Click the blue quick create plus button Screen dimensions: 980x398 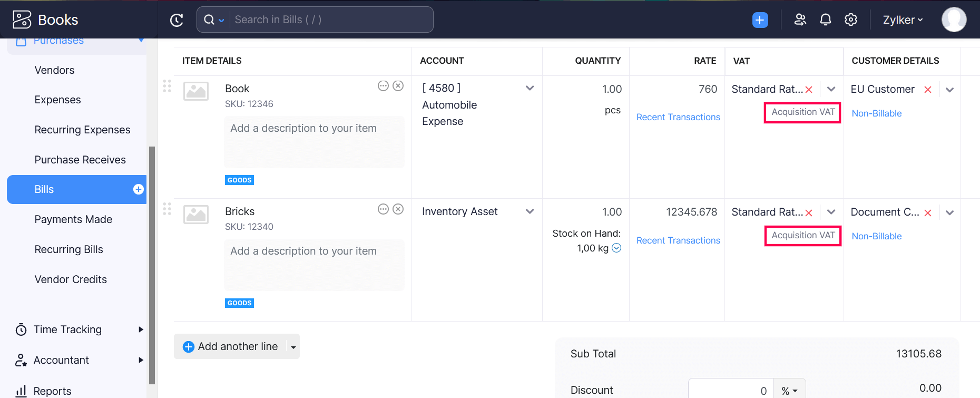(x=760, y=20)
